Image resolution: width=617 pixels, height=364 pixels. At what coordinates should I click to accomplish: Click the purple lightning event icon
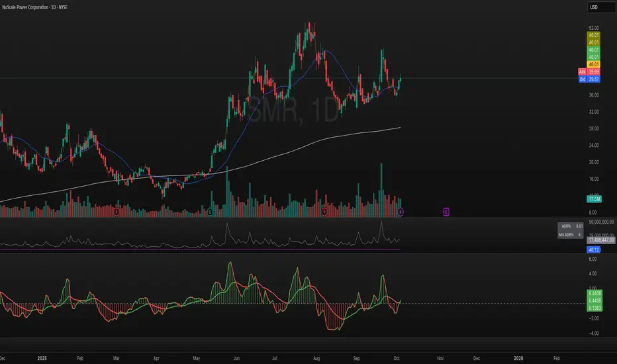tap(400, 212)
